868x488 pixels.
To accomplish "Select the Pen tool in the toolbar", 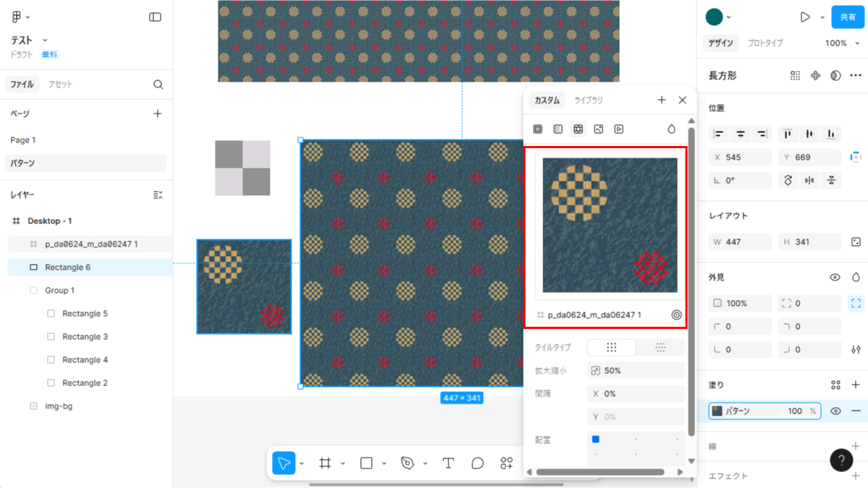I will point(409,463).
